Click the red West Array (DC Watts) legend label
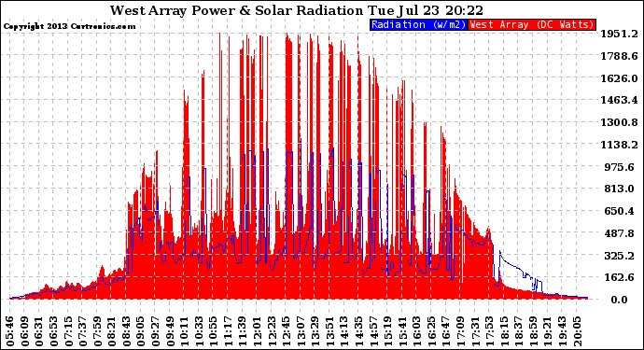 coord(532,24)
